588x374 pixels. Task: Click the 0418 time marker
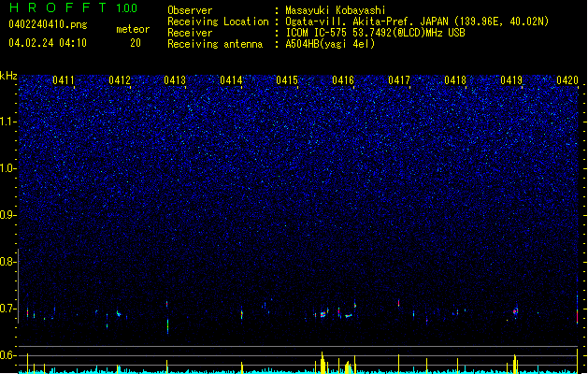(x=455, y=80)
